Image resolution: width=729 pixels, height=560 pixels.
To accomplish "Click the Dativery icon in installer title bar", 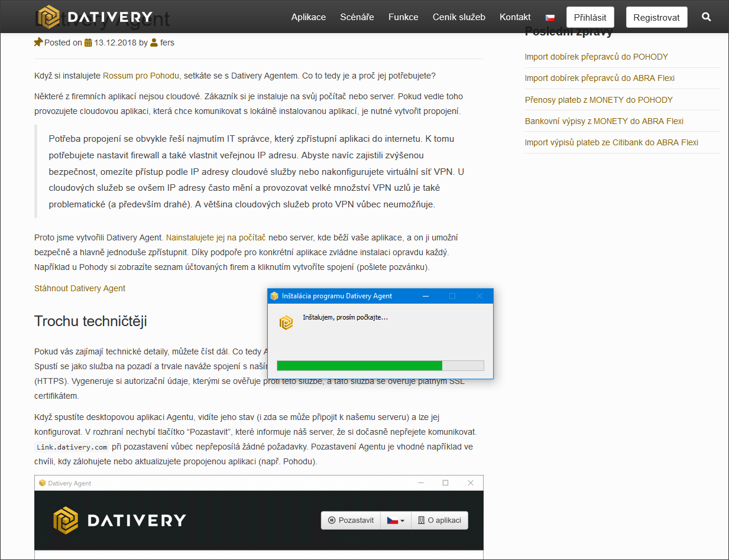I will point(274,296).
